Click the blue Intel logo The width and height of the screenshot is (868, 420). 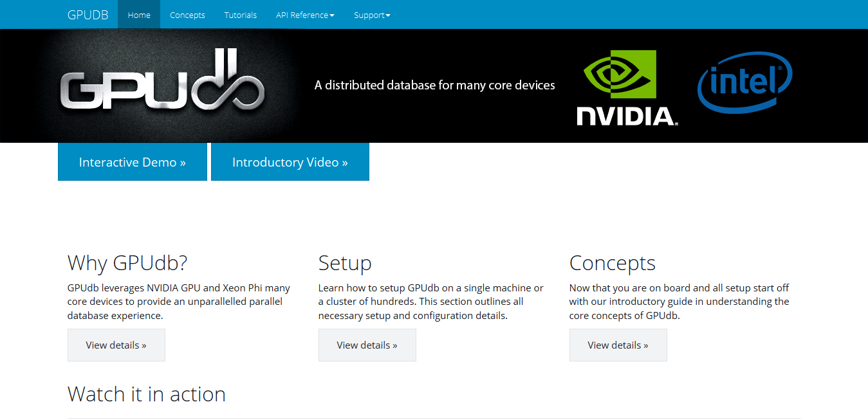(x=744, y=82)
